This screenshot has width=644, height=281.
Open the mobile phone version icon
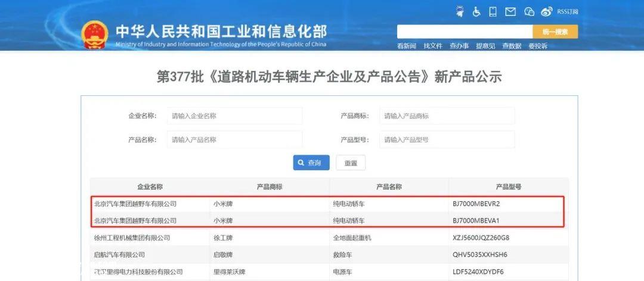pyautogui.click(x=493, y=11)
